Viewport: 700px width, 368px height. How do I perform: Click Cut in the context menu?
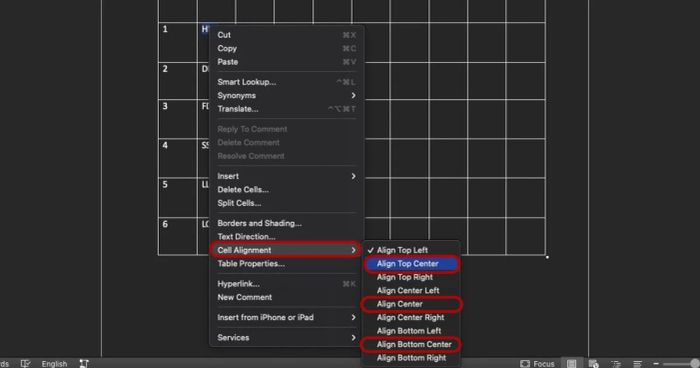pyautogui.click(x=287, y=35)
